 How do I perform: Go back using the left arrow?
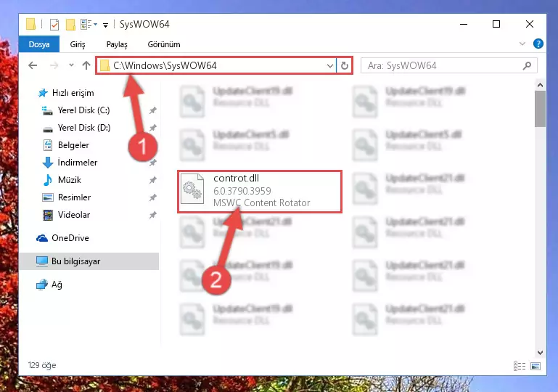click(33, 65)
